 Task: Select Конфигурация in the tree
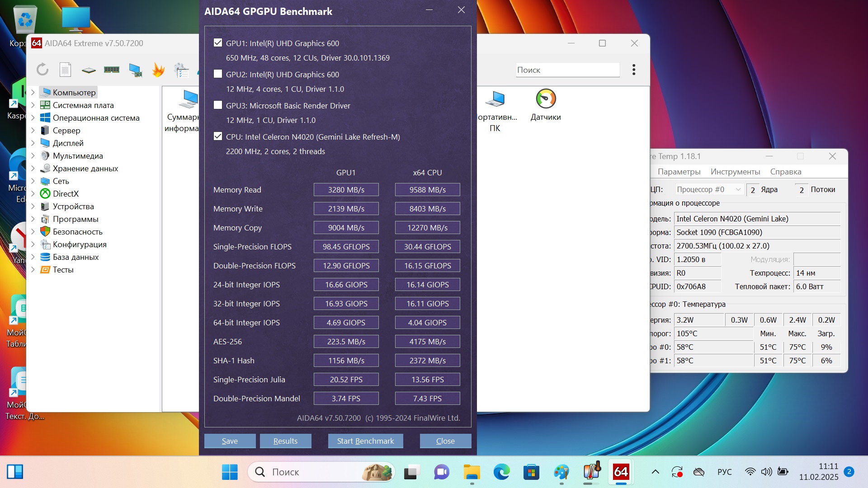point(80,244)
